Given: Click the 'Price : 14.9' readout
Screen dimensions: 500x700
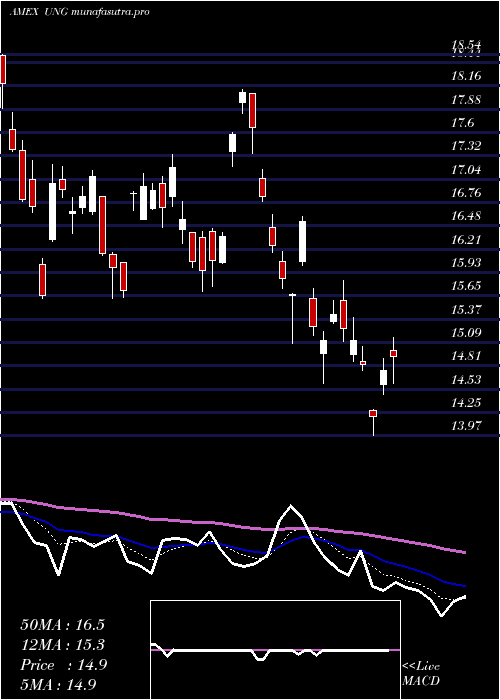Looking at the screenshot, I should click(x=63, y=665).
